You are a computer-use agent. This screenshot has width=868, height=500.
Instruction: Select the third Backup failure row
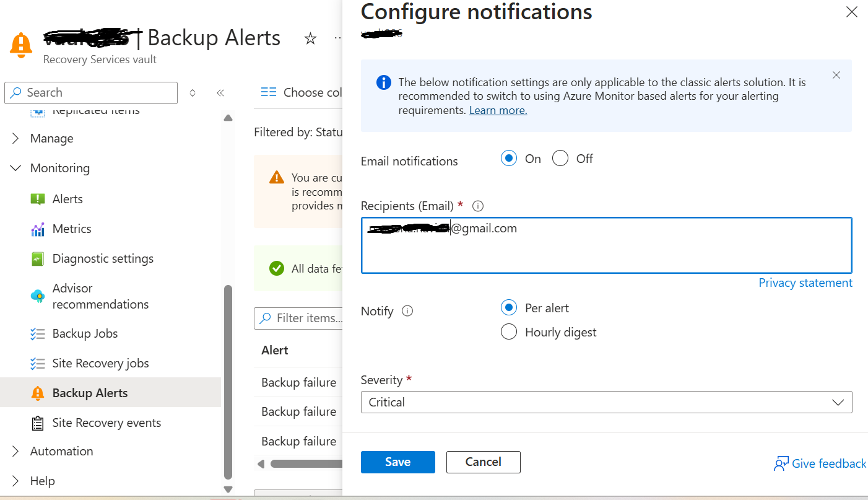tap(298, 441)
